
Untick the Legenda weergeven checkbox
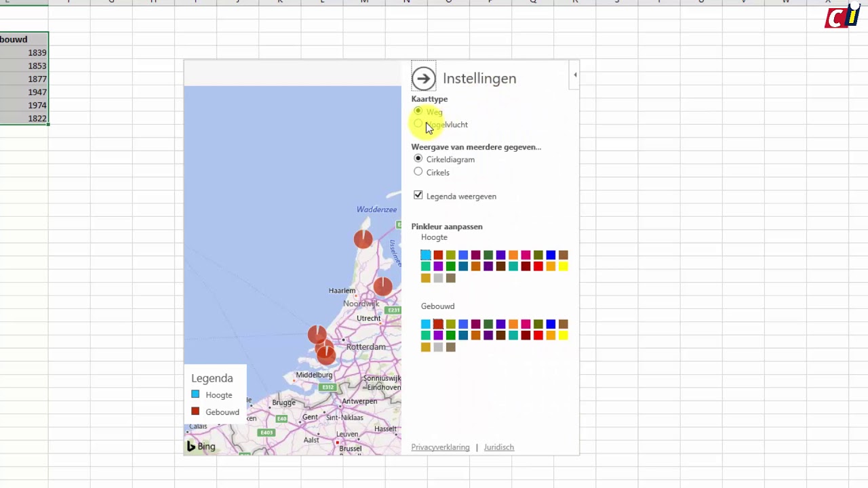(418, 195)
